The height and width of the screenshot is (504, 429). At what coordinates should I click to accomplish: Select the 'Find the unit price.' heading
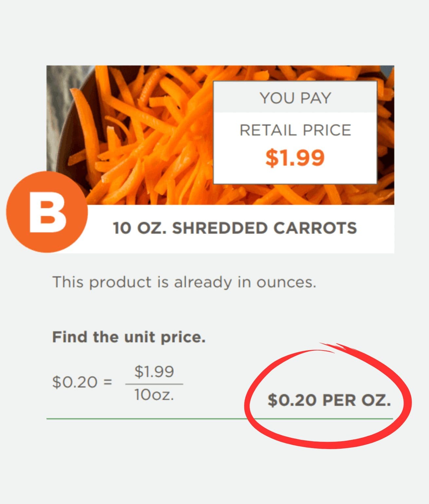[129, 337]
